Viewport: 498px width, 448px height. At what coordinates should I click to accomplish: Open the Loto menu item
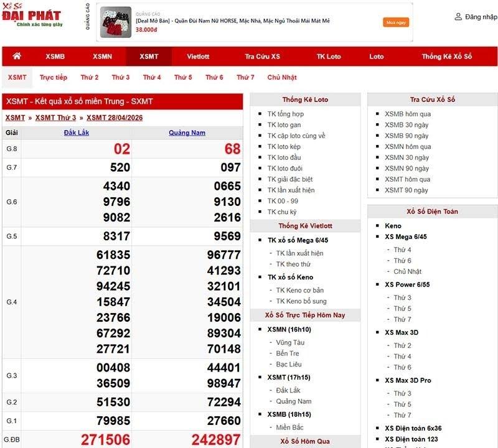[377, 57]
